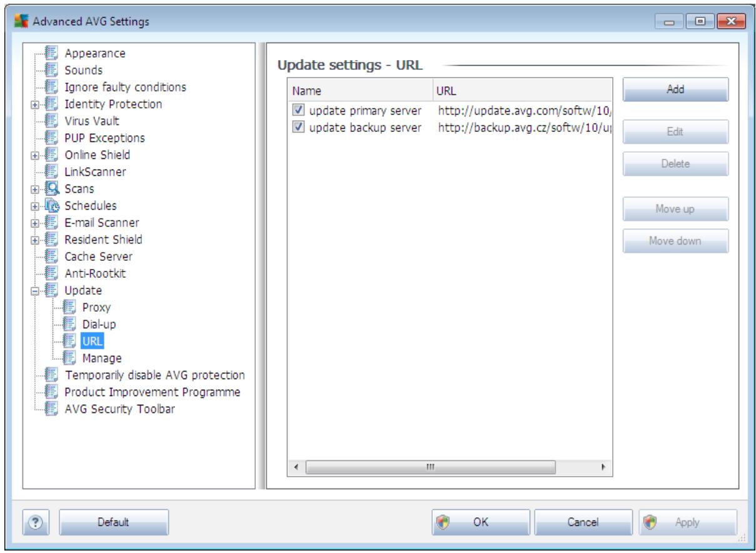Select the http://update.avg.com URL cell

[x=523, y=111]
